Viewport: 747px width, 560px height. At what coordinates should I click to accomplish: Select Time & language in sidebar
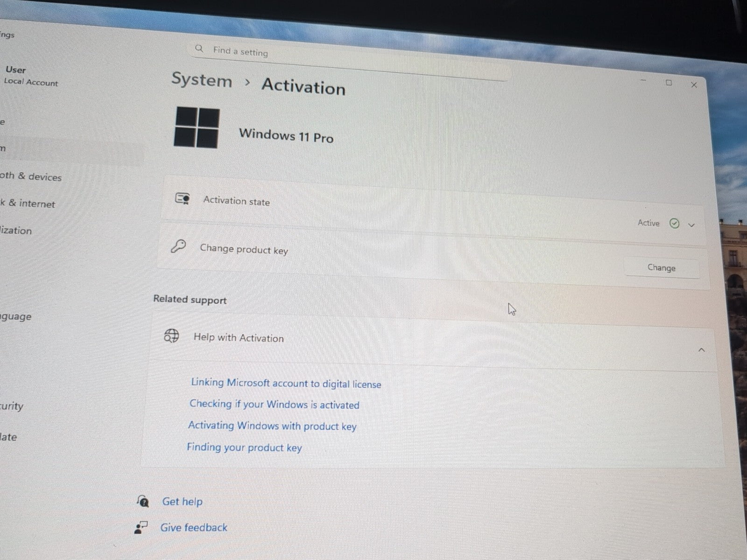point(16,317)
